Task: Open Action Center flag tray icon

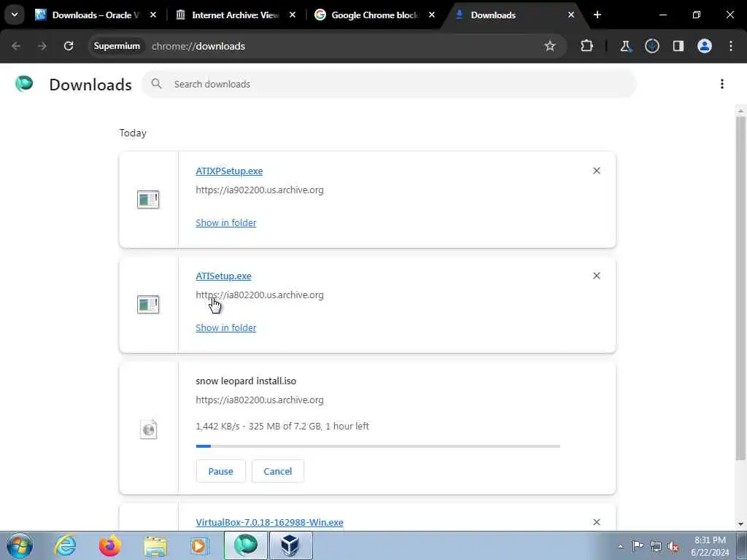Action: (x=638, y=546)
